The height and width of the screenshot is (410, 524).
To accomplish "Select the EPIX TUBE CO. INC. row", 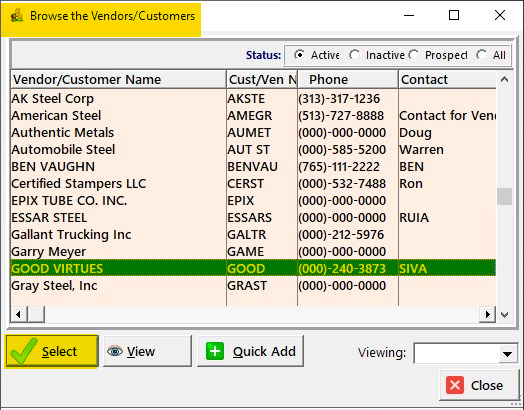I will pos(253,201).
